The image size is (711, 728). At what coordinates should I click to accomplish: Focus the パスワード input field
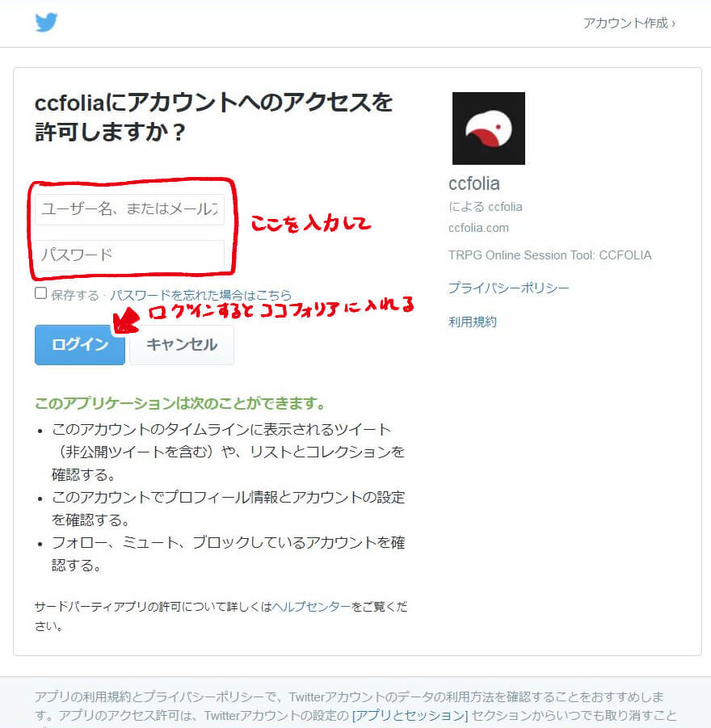[129, 255]
